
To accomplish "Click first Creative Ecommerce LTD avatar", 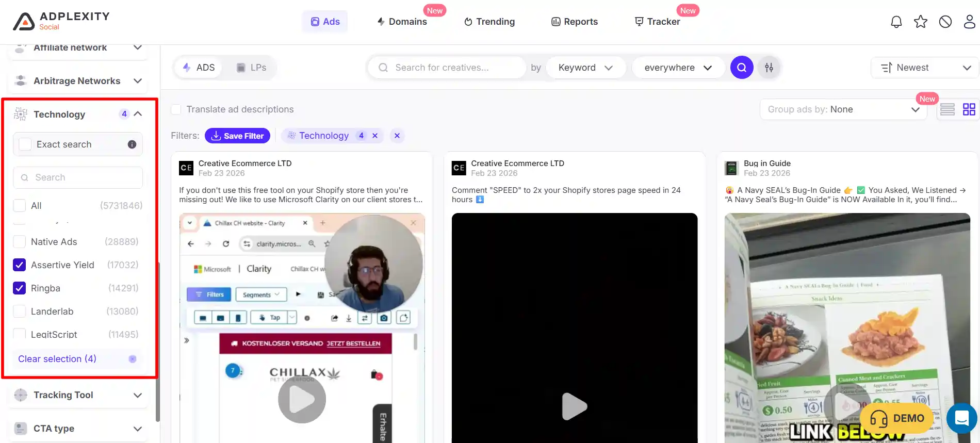I will pyautogui.click(x=186, y=168).
